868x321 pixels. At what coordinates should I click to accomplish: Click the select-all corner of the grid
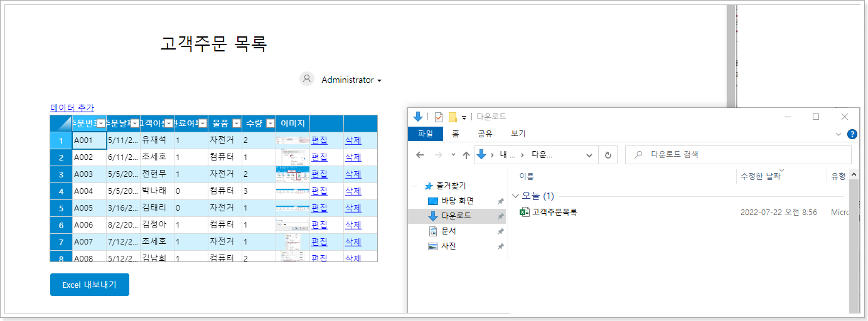(61, 124)
